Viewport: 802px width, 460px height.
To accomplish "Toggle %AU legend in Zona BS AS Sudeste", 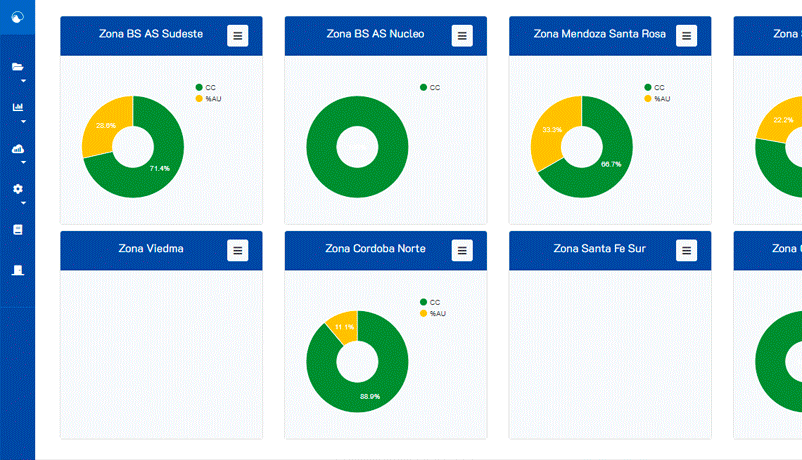I will [x=209, y=99].
